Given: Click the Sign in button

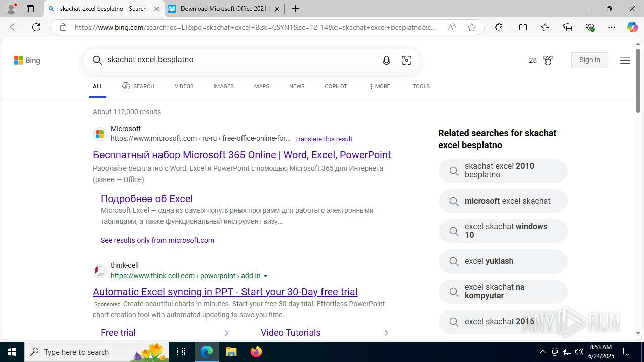Looking at the screenshot, I should pyautogui.click(x=590, y=60).
